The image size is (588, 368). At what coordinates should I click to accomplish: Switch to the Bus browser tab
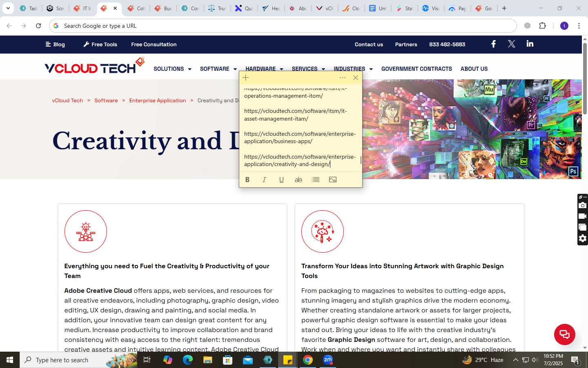click(163, 8)
